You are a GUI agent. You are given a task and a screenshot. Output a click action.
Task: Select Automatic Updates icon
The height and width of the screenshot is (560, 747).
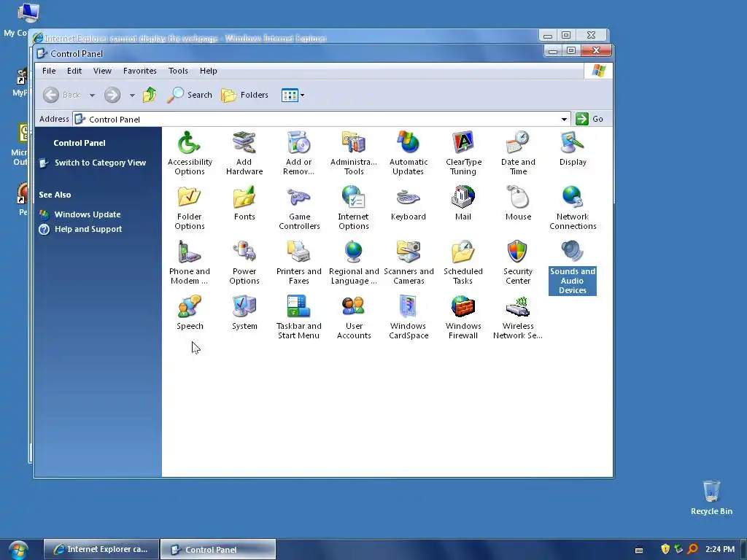point(409,153)
